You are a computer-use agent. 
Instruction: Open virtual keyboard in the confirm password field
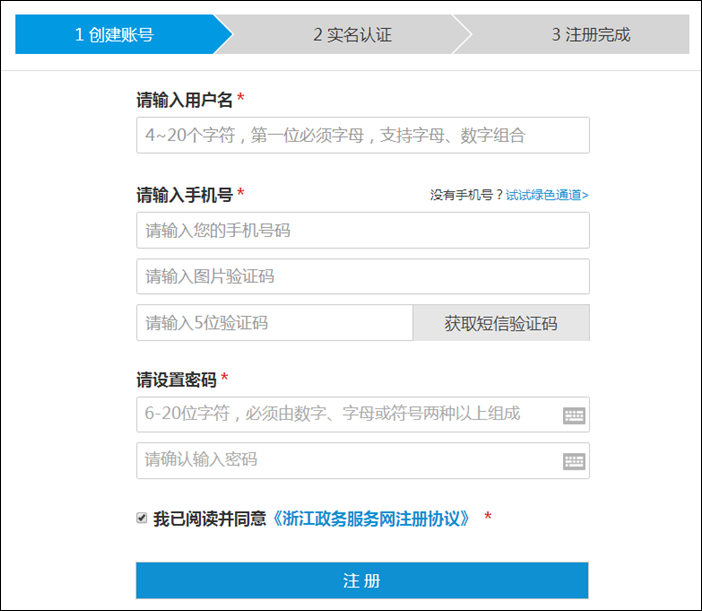coord(573,461)
